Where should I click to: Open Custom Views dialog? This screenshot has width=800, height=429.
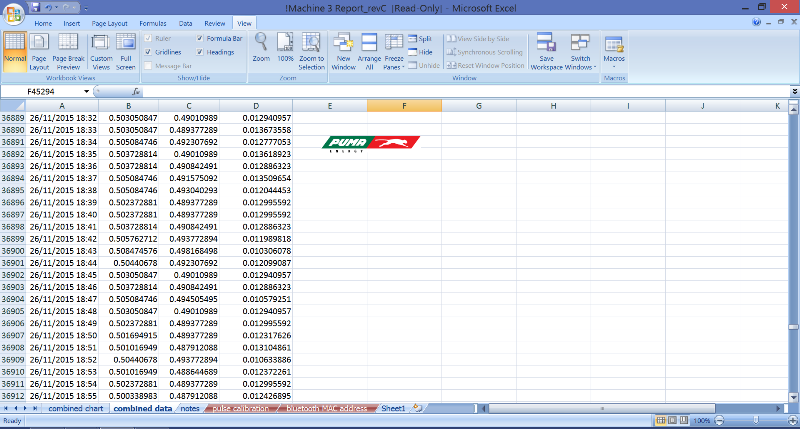click(x=101, y=52)
